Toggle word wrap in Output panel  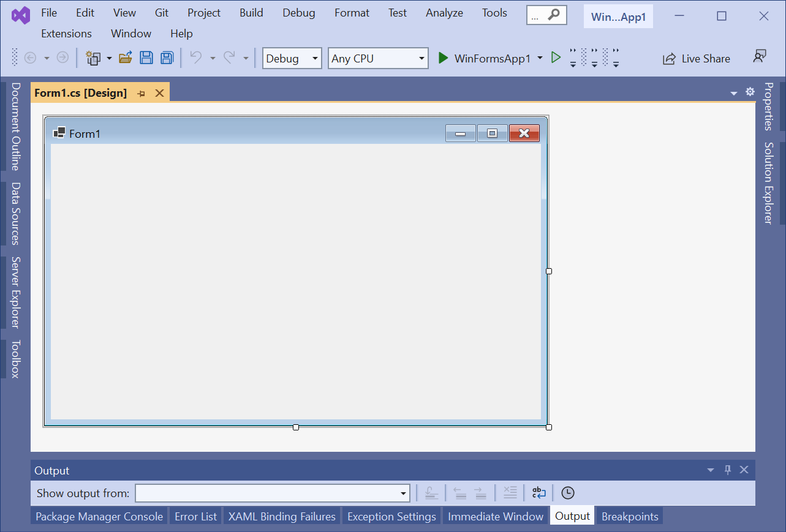point(538,493)
